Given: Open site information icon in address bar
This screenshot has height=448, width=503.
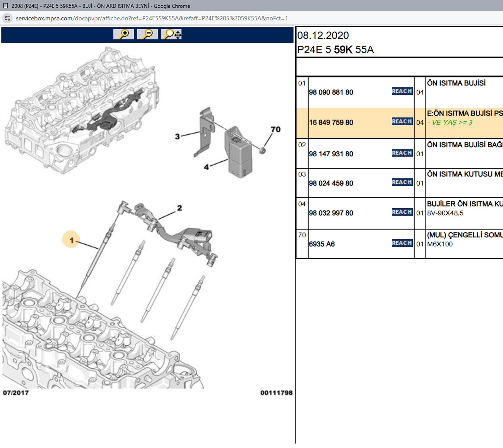Looking at the screenshot, I should 7,18.
